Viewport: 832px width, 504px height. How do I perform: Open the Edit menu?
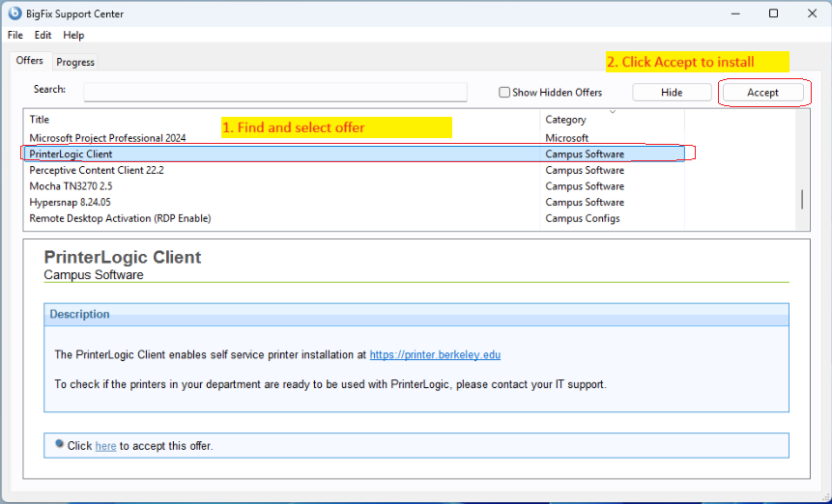(x=43, y=35)
